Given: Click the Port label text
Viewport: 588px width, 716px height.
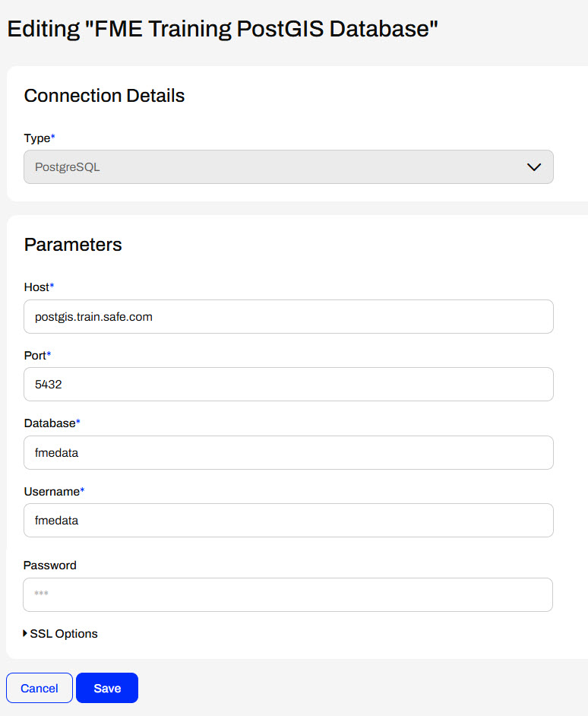Looking at the screenshot, I should click(35, 355).
